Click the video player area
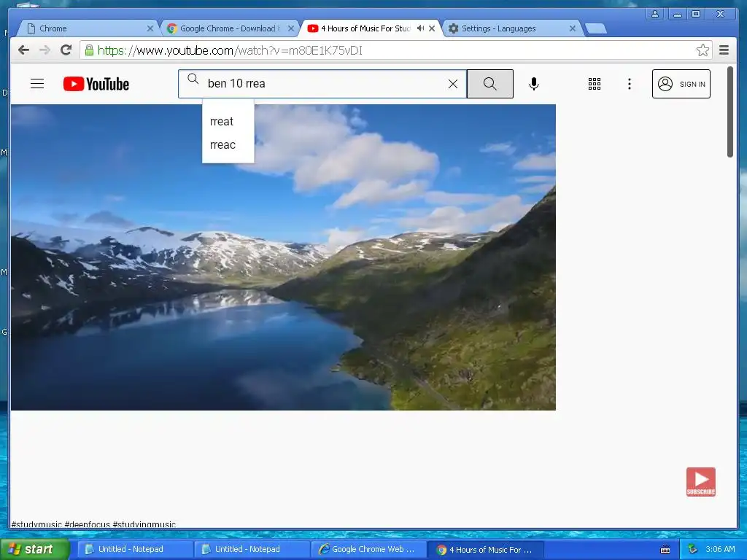 click(283, 257)
